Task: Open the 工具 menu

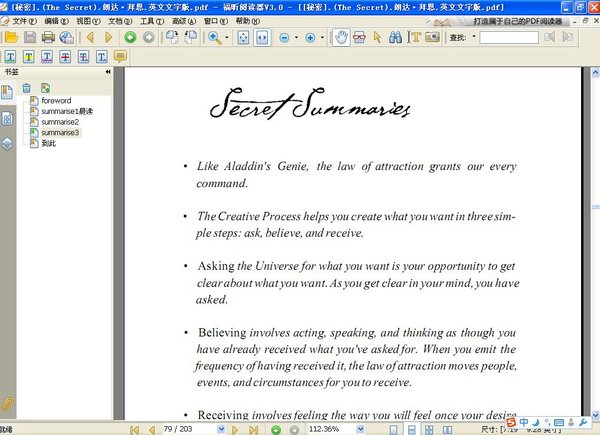Action: coord(152,21)
